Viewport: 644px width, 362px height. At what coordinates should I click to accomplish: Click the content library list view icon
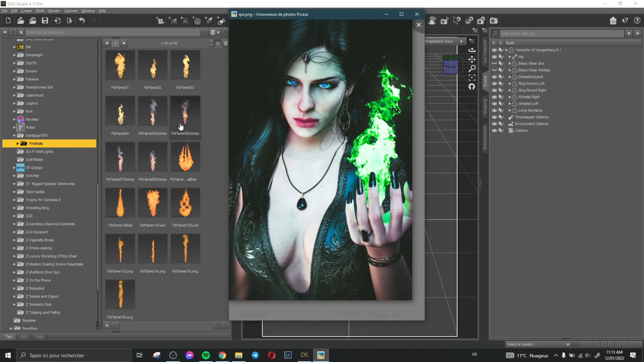click(226, 43)
